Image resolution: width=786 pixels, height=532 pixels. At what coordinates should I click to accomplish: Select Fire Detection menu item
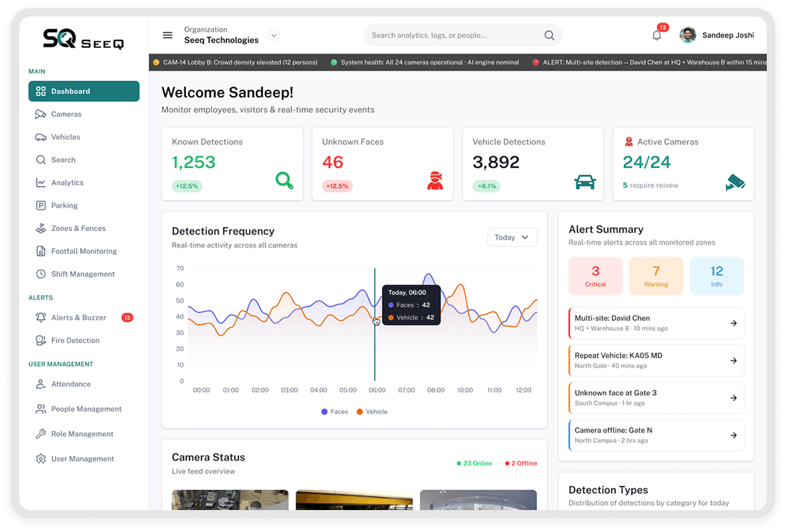(x=75, y=340)
